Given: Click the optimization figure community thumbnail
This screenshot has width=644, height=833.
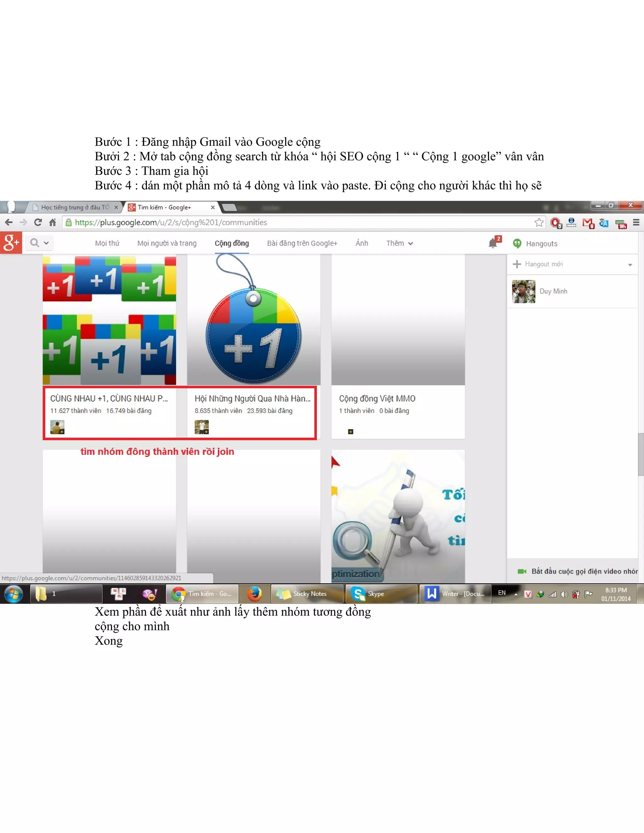Looking at the screenshot, I should pos(398,516).
